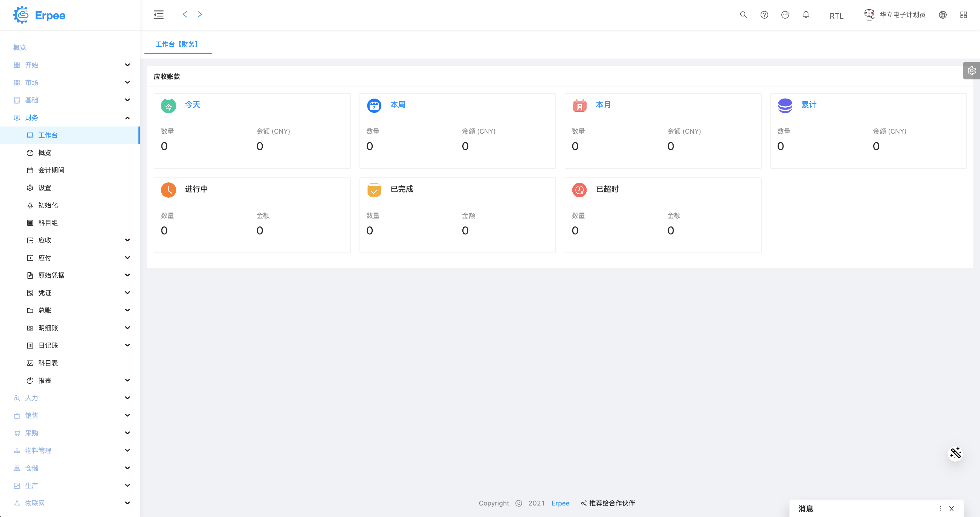The width and height of the screenshot is (980, 517).
Task: Open the workbench settings gear button
Action: [971, 71]
